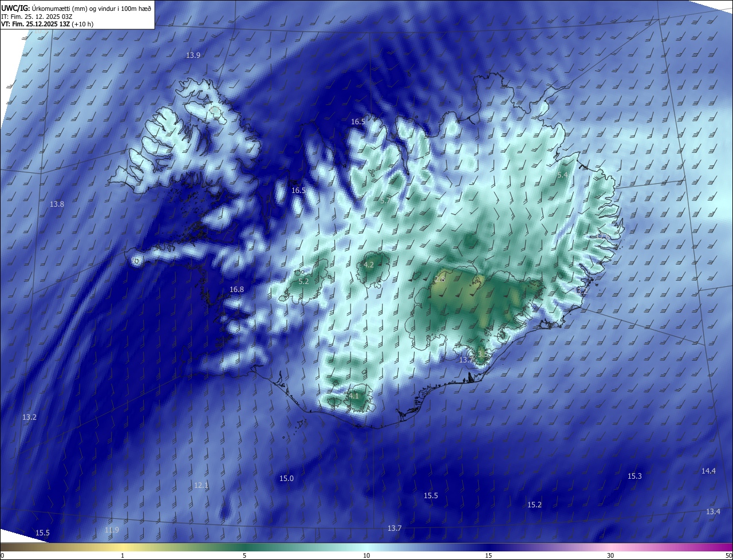Click the 50 tick on the color scale
The image size is (733, 560).
click(x=728, y=555)
